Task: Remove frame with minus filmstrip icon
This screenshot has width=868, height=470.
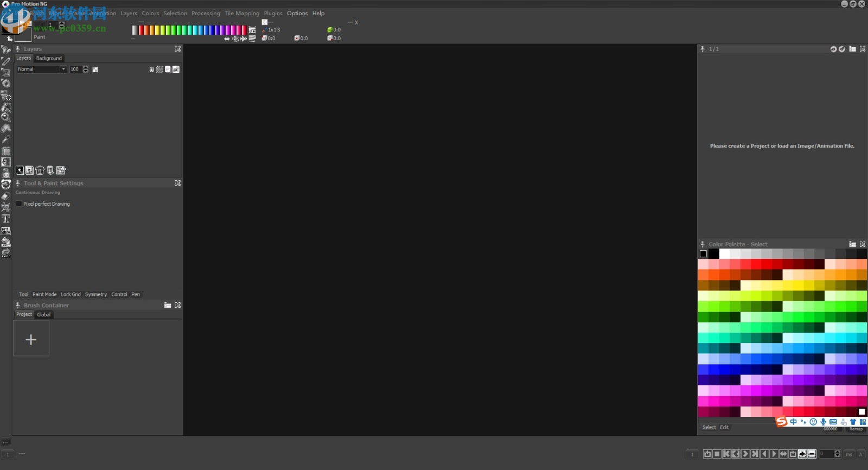Action: [812, 454]
